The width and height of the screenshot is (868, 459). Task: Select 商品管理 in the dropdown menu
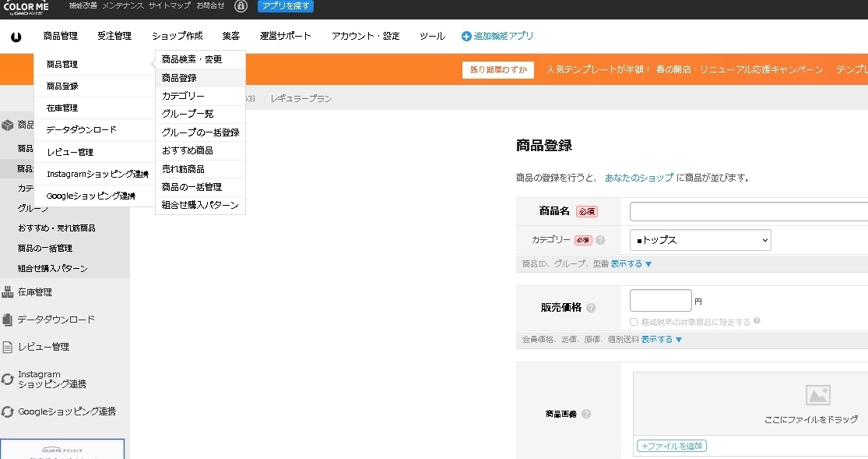(x=95, y=65)
